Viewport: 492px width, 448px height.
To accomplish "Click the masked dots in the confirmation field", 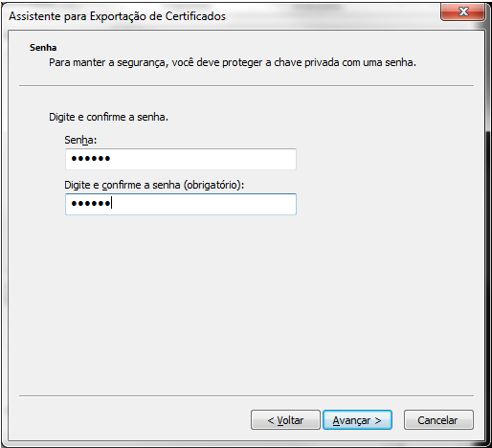I will point(91,203).
